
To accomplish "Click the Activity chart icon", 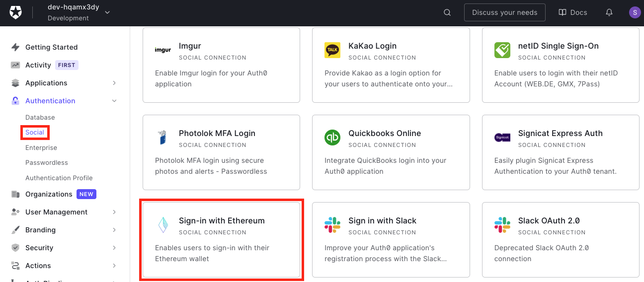I will [x=15, y=65].
